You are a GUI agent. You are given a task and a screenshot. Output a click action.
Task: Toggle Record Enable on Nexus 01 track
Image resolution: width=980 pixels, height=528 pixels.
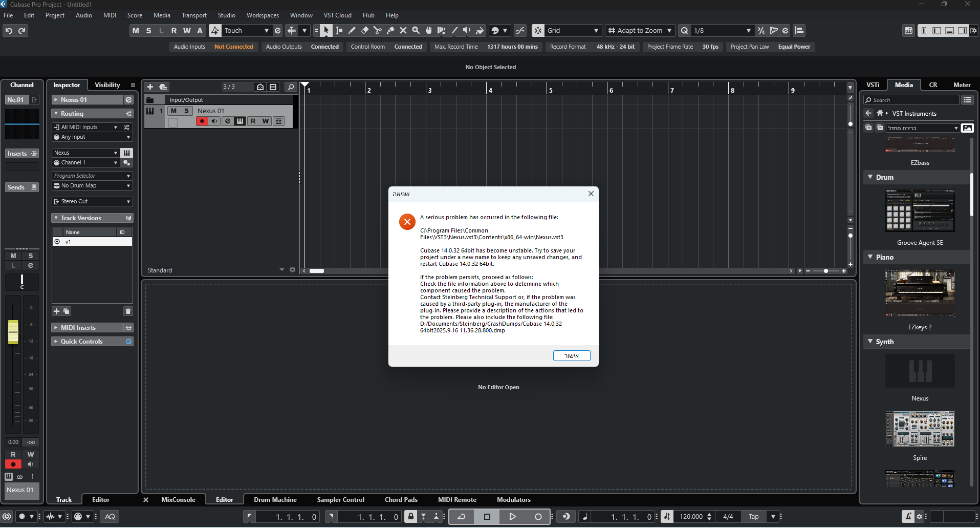click(202, 121)
